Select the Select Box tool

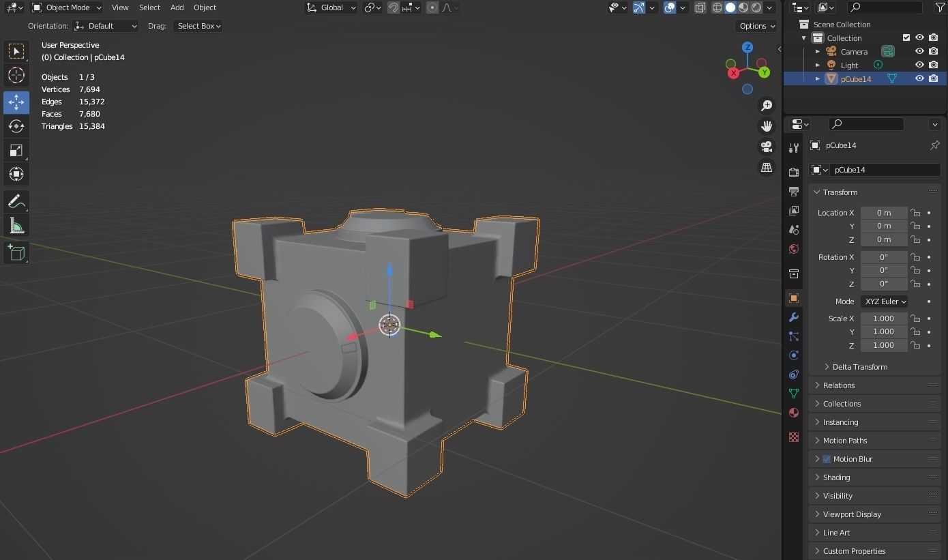pos(16,51)
